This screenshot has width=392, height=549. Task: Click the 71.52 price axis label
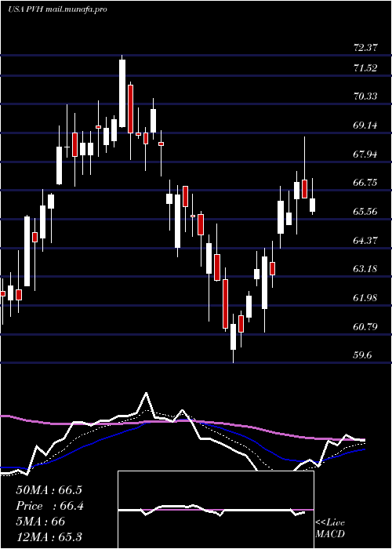click(365, 68)
